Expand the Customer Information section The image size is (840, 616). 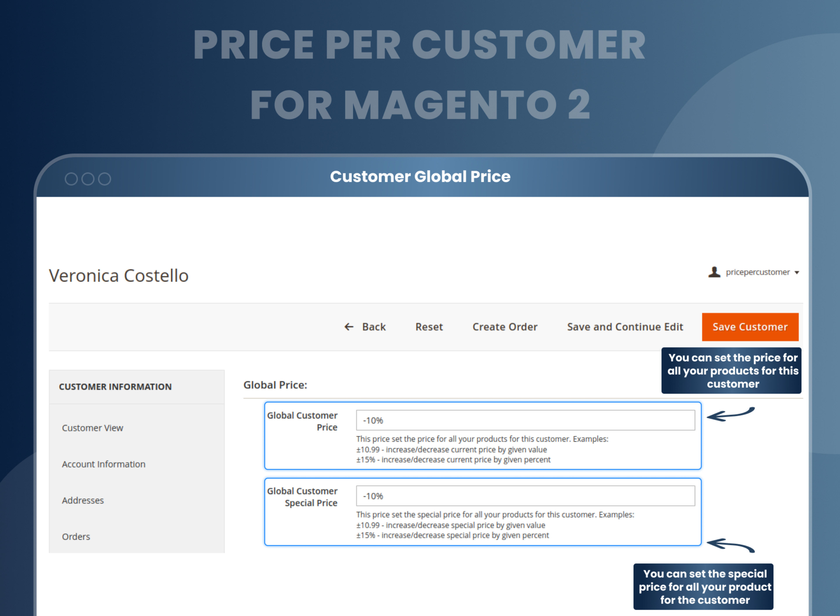[115, 387]
